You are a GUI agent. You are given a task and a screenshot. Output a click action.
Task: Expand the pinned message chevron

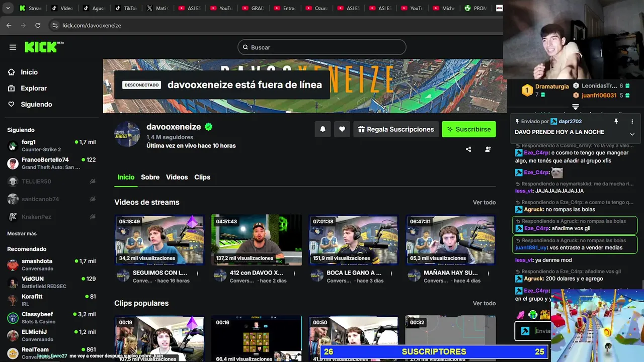click(632, 134)
